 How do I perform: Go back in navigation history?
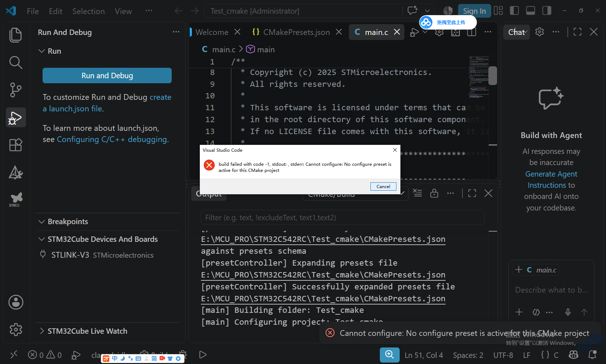179,11
